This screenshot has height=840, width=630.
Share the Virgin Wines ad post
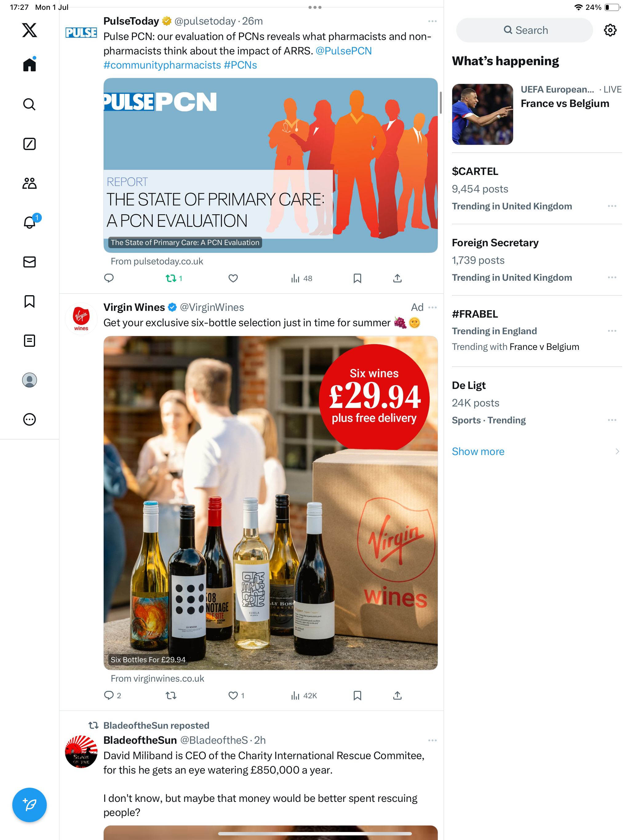pos(397,695)
